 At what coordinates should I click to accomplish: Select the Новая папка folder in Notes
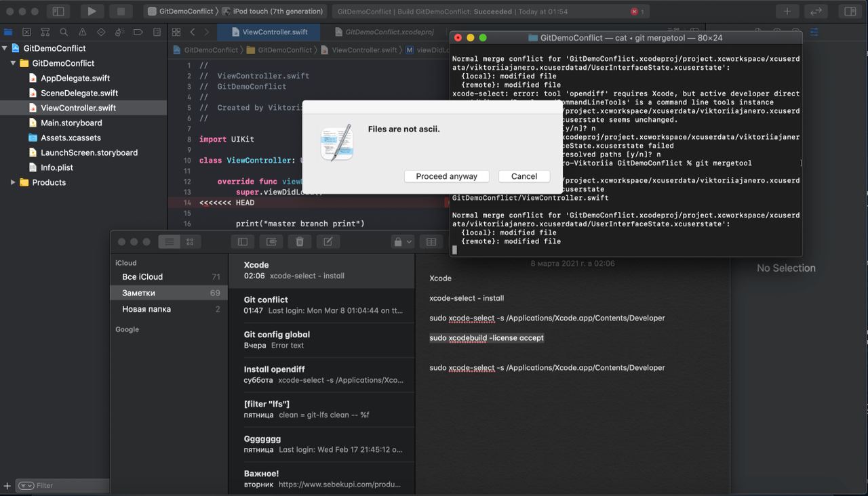point(170,309)
